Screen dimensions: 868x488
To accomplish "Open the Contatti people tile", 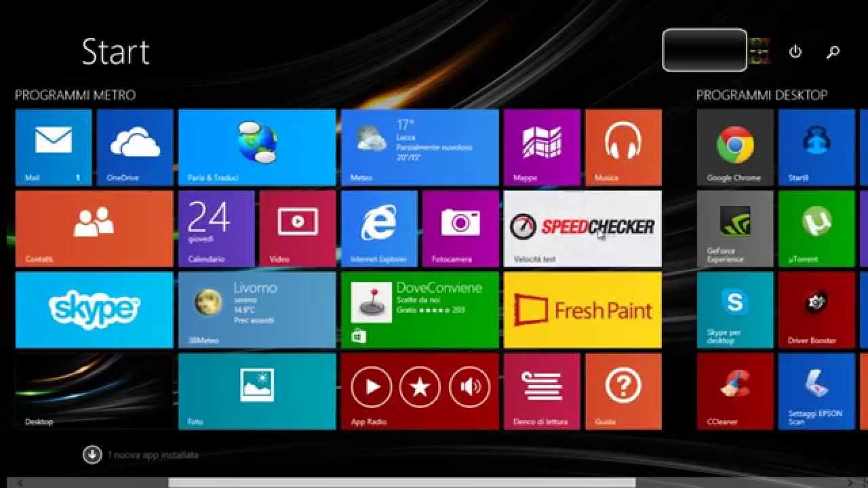I will click(x=94, y=229).
